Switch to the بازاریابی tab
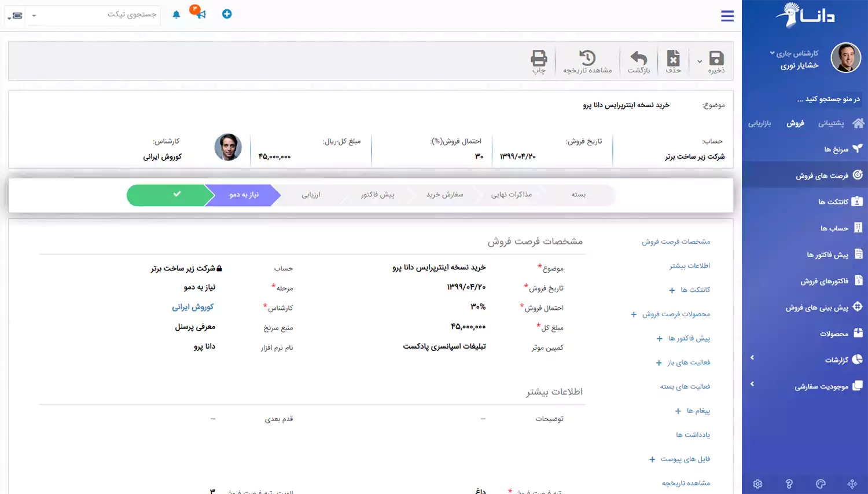 tap(759, 123)
